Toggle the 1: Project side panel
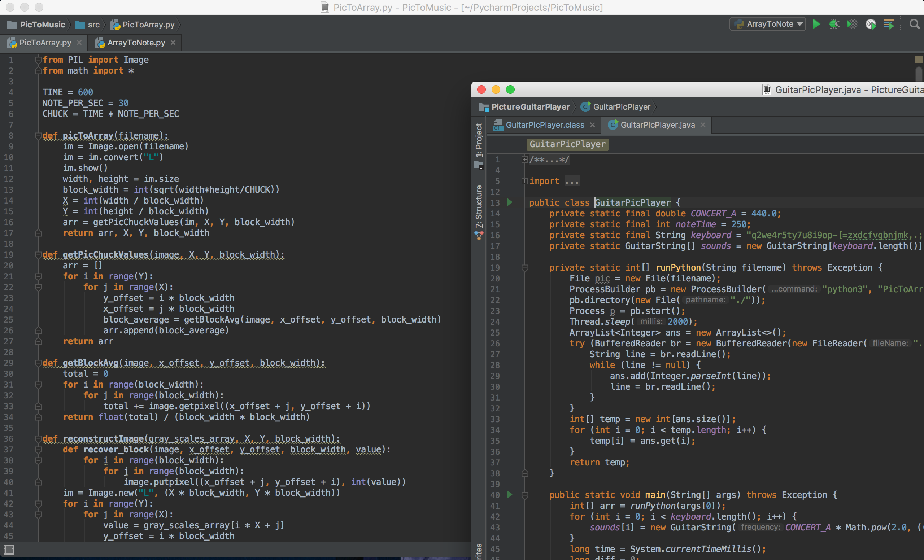Image resolution: width=924 pixels, height=560 pixels. [x=479, y=141]
